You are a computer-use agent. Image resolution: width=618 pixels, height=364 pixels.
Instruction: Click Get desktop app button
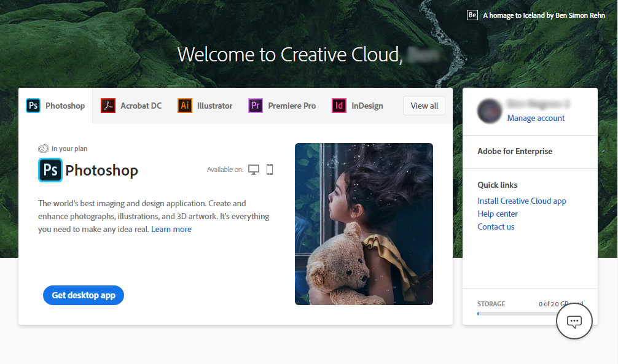[x=84, y=295]
